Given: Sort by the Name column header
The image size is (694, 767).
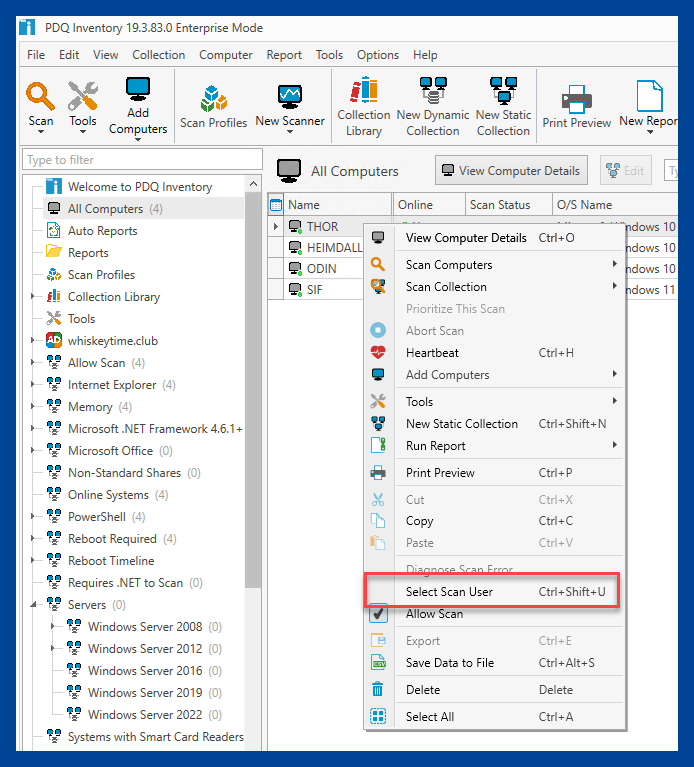Looking at the screenshot, I should pyautogui.click(x=337, y=205).
